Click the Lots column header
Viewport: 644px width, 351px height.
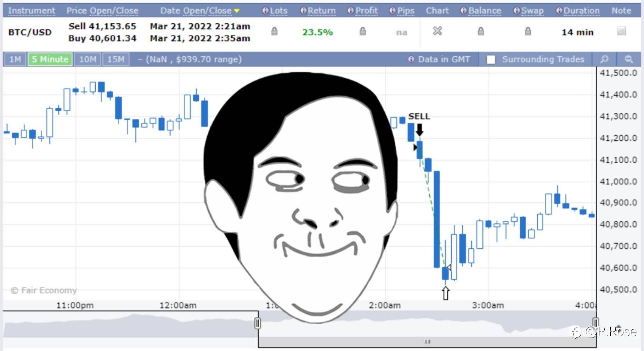point(278,11)
